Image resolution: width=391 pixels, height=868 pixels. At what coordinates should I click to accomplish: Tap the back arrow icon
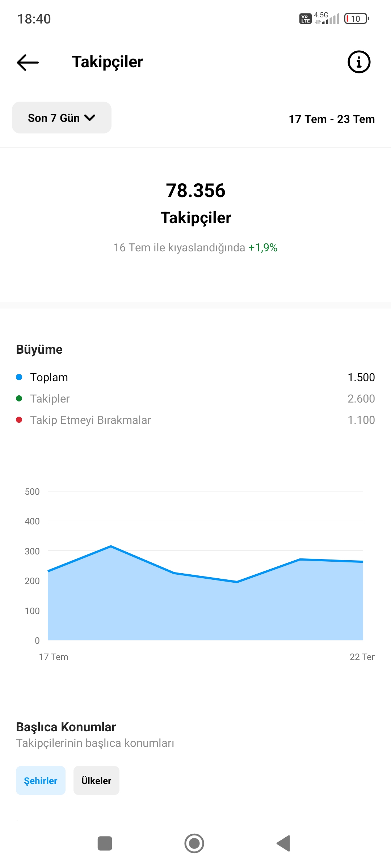coord(28,62)
